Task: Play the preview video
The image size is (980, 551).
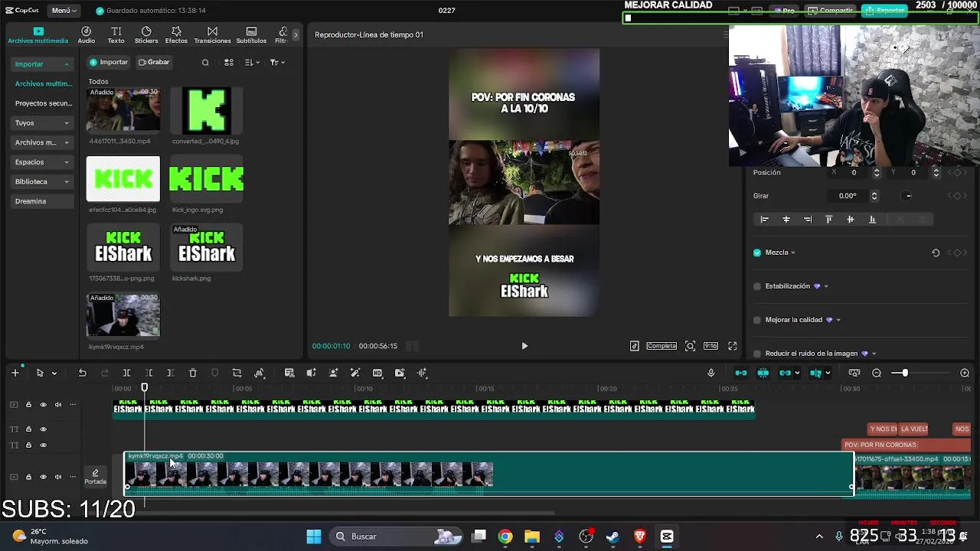Action: tap(524, 346)
